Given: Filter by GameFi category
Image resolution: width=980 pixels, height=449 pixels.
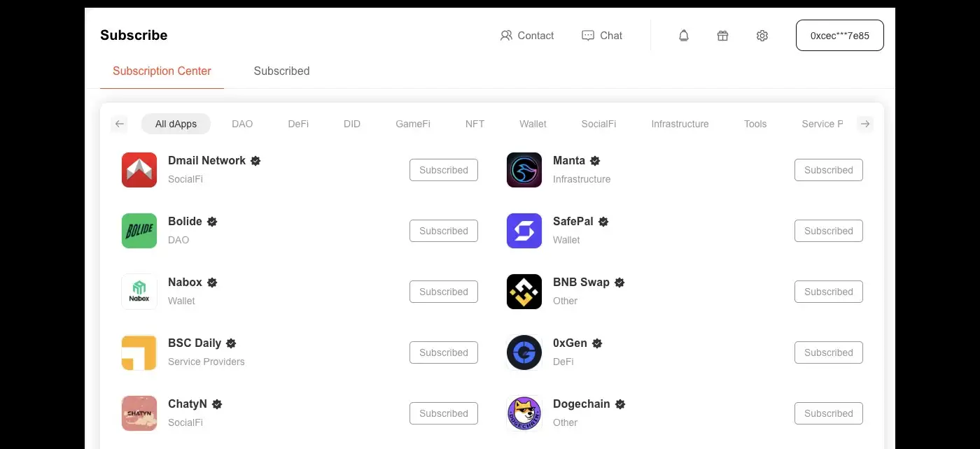Looking at the screenshot, I should point(413,124).
